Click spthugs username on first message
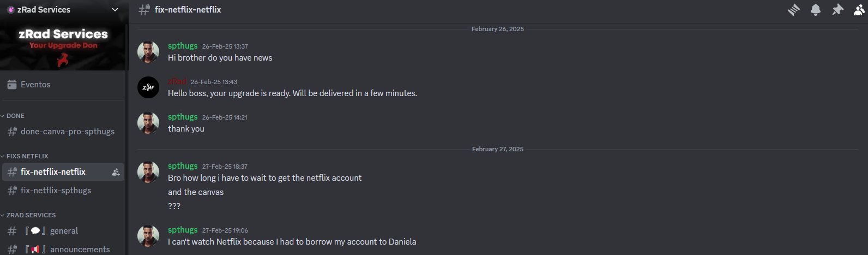This screenshot has height=255, width=868. pyautogui.click(x=183, y=46)
